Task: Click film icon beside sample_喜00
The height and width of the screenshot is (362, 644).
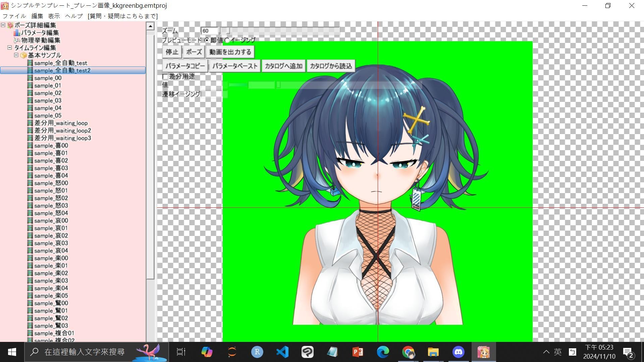Action: coord(30,145)
